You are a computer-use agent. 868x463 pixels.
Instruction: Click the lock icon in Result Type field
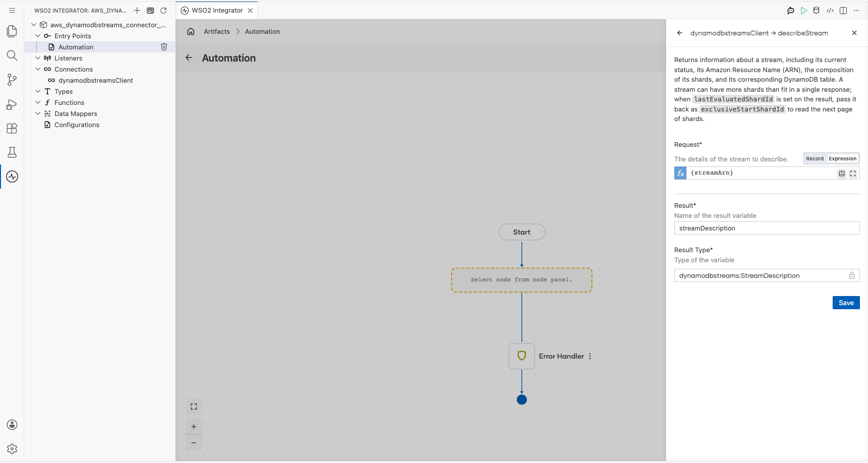point(852,275)
